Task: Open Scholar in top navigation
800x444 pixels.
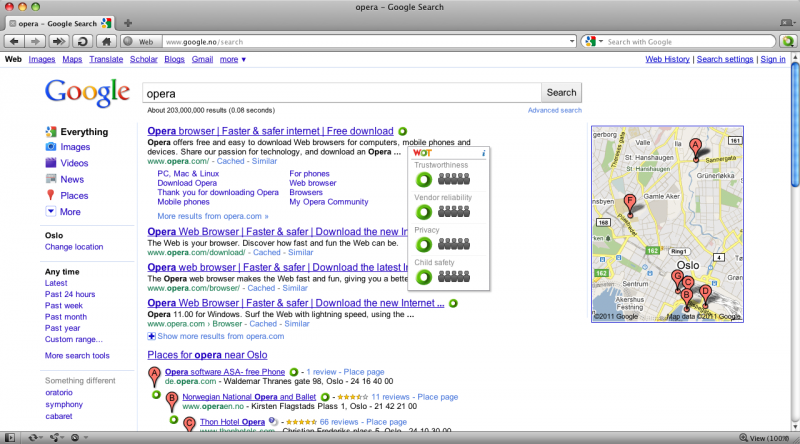Action: (x=143, y=59)
